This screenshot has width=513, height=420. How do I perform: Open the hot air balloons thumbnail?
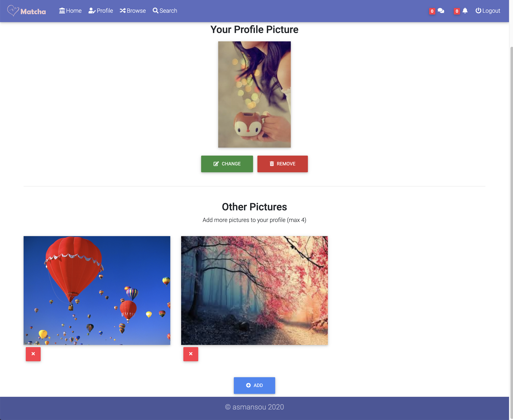pos(97,290)
